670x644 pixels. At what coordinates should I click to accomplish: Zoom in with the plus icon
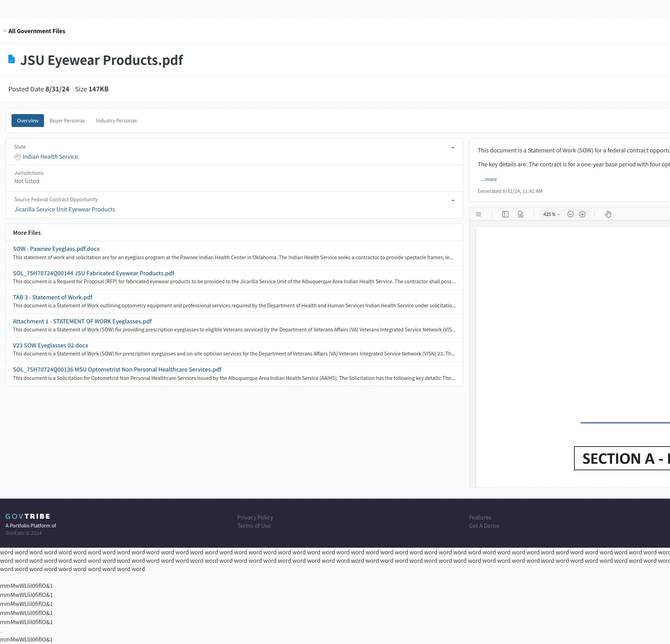click(582, 214)
